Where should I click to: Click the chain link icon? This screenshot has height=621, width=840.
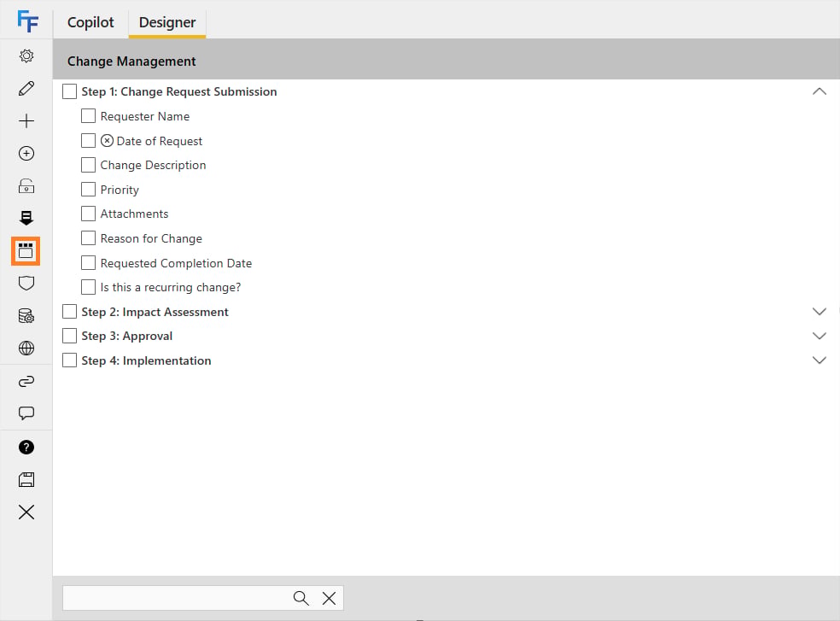(x=26, y=381)
